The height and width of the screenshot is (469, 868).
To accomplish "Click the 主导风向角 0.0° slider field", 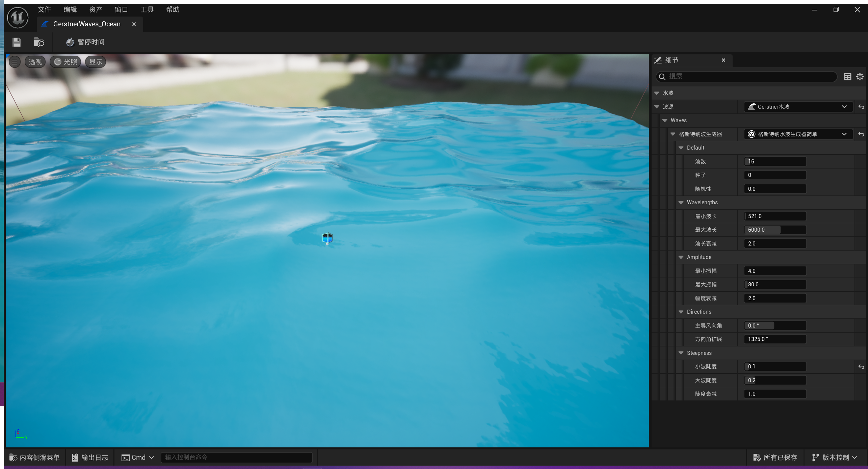I will click(x=775, y=325).
